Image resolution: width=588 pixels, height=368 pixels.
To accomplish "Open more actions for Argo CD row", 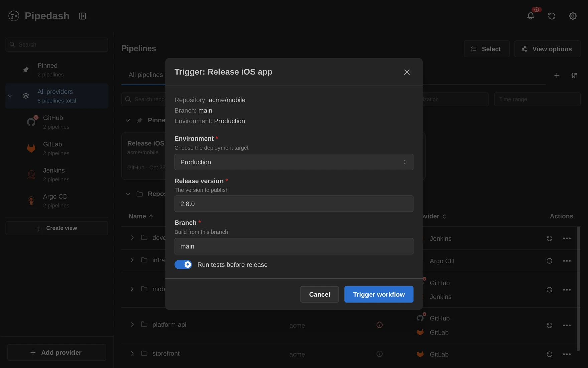I will pyautogui.click(x=567, y=261).
